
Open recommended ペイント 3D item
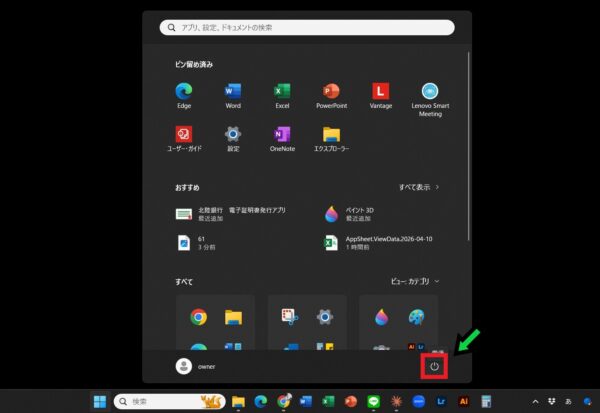349,214
